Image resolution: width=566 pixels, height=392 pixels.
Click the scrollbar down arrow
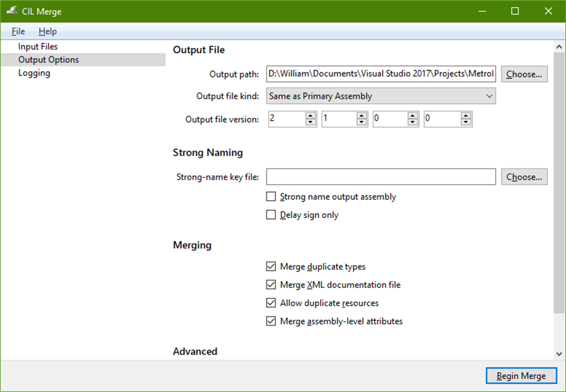[559, 354]
